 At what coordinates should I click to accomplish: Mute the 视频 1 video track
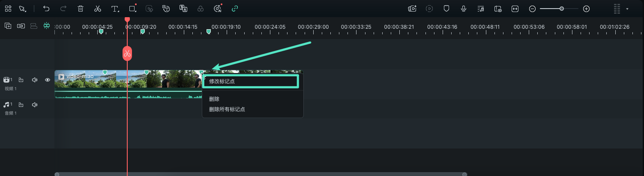(35, 80)
